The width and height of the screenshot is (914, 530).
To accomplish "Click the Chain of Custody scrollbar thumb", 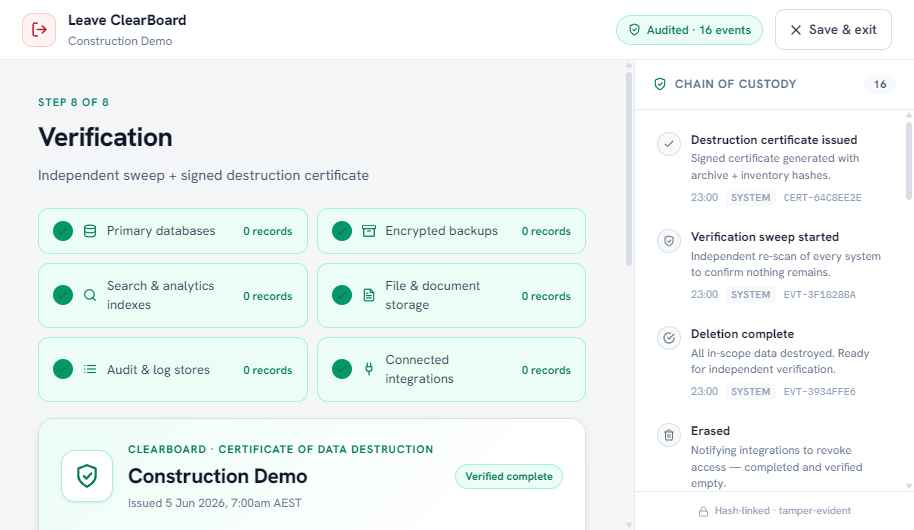I will [909, 161].
